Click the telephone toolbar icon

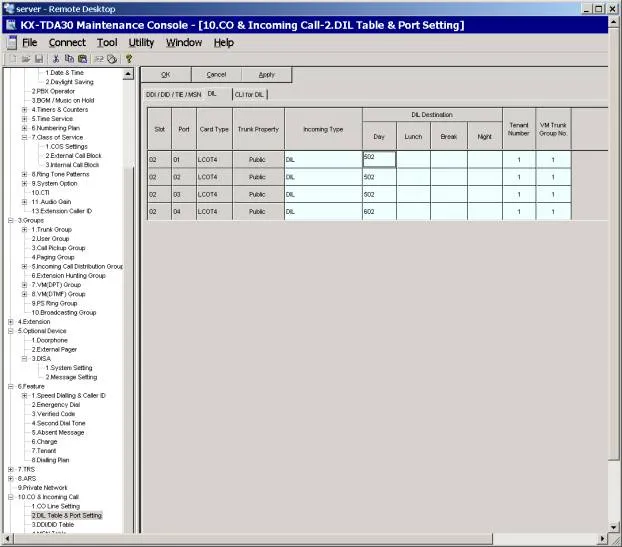click(112, 59)
